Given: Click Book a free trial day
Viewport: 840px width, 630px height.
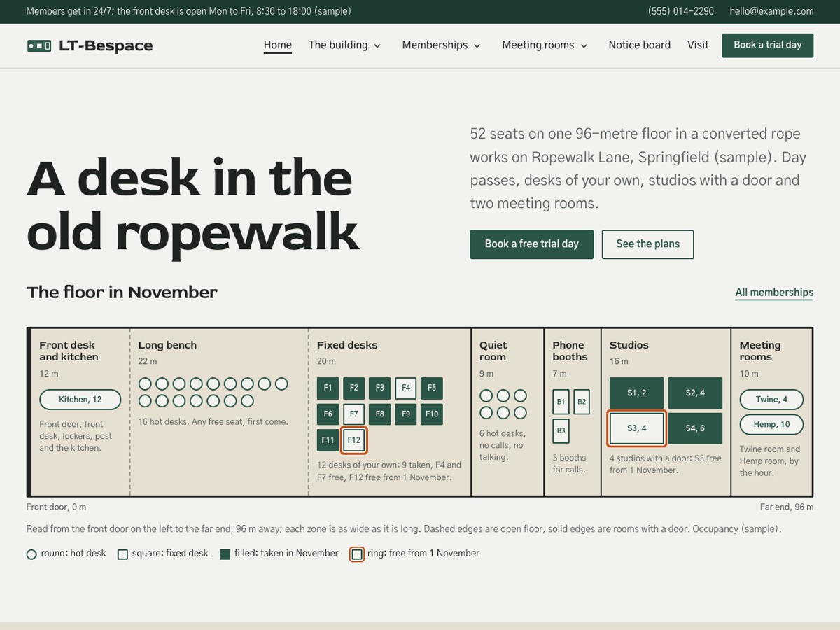Looking at the screenshot, I should pos(531,244).
